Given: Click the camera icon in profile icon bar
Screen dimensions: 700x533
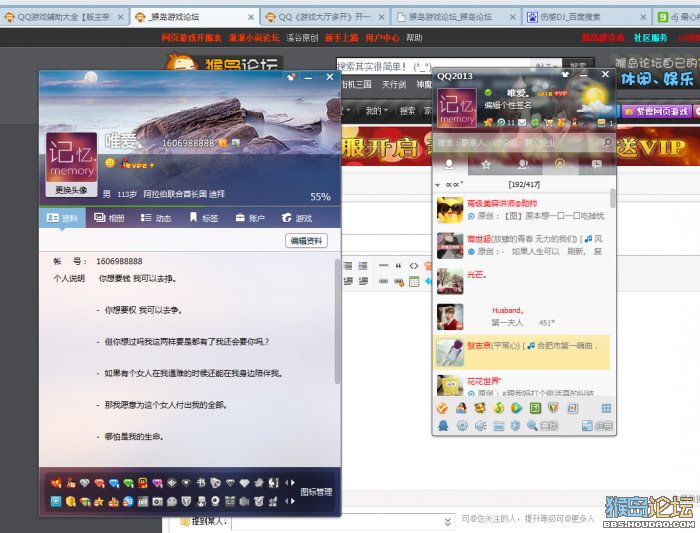Looking at the screenshot, I should pos(158,501).
